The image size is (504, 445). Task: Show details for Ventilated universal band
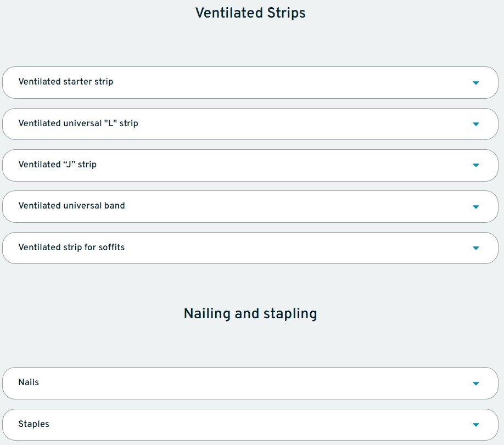coord(250,206)
